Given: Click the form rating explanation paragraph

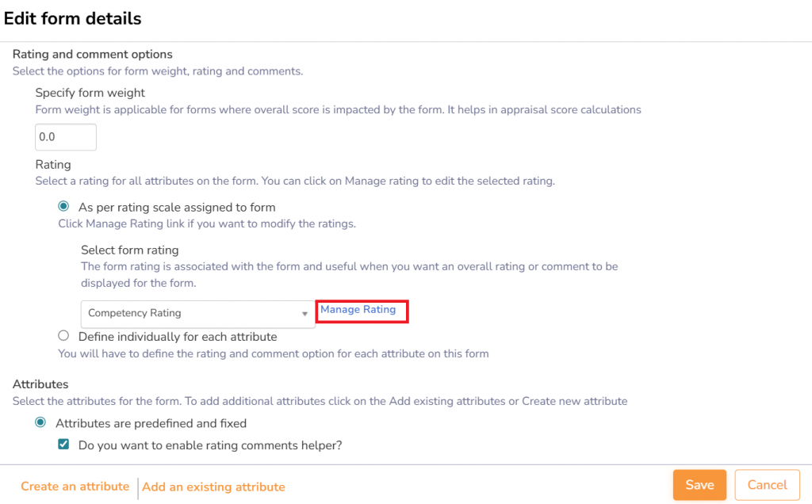Looking at the screenshot, I should [349, 274].
